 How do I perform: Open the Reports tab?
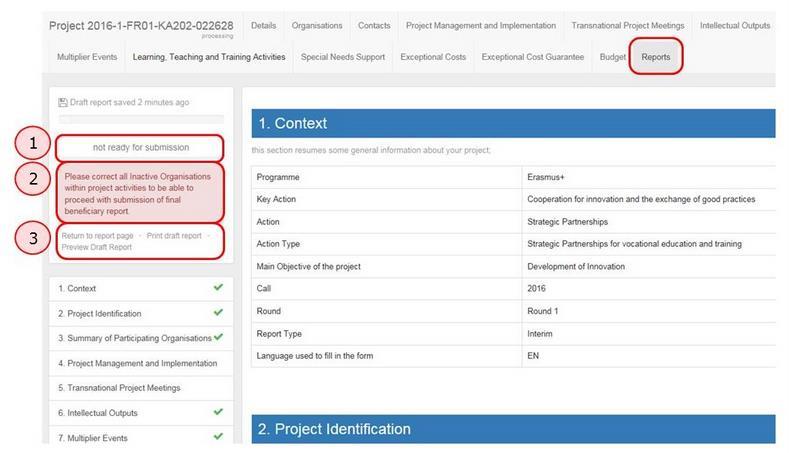tap(656, 57)
